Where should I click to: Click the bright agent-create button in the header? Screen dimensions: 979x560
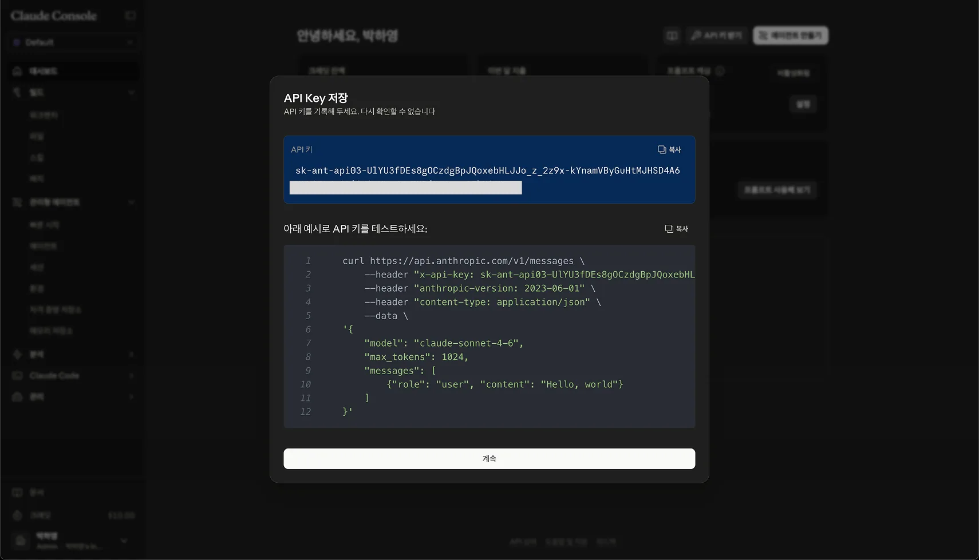click(x=791, y=35)
